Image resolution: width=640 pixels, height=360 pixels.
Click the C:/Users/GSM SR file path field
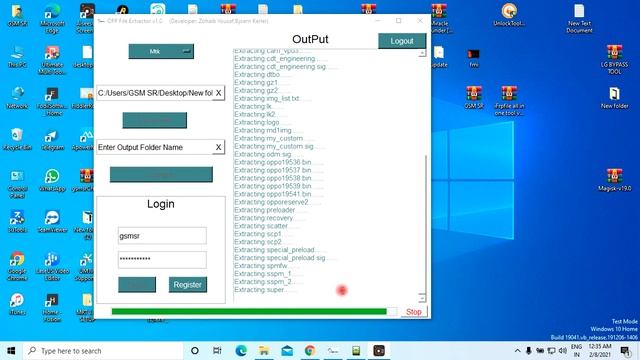click(x=155, y=93)
